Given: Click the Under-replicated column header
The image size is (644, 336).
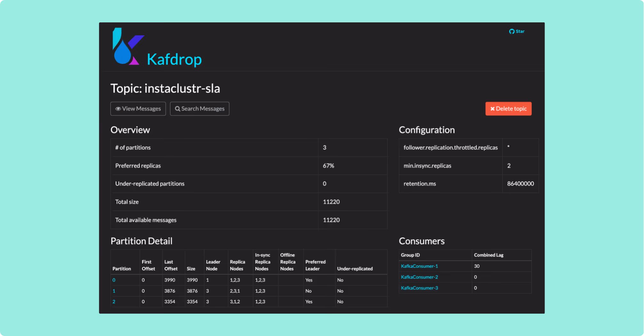Looking at the screenshot, I should [355, 269].
